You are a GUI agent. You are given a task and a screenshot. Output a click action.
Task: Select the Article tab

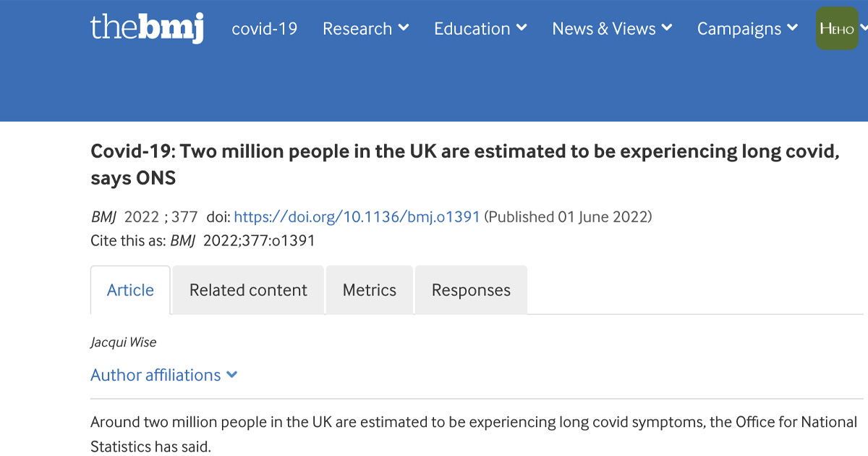130,290
